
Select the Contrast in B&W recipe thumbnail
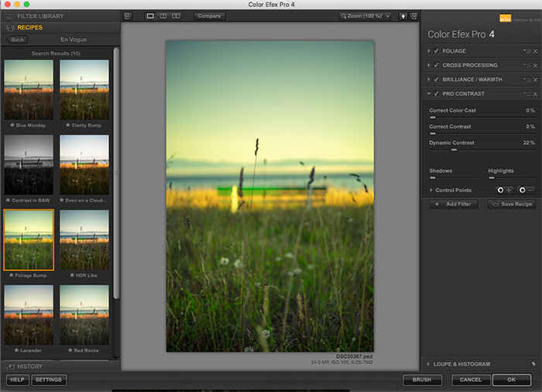click(29, 165)
